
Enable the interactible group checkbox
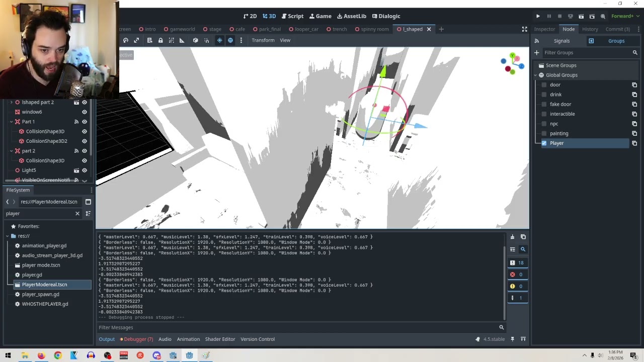click(544, 114)
